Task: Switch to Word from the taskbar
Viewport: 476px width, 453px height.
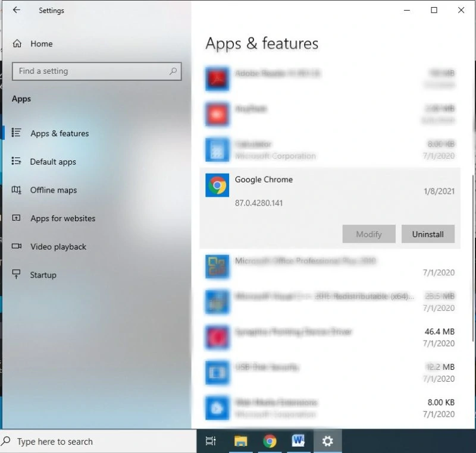Action: pos(298,441)
